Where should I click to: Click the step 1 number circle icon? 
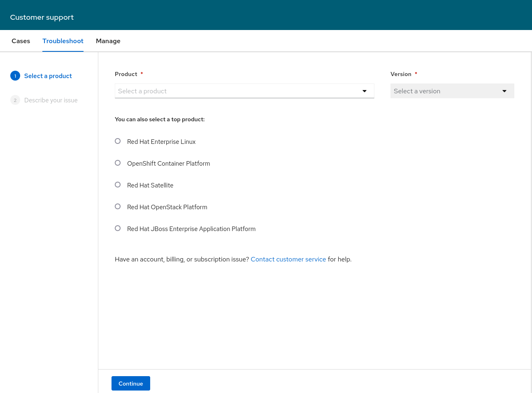click(15, 76)
